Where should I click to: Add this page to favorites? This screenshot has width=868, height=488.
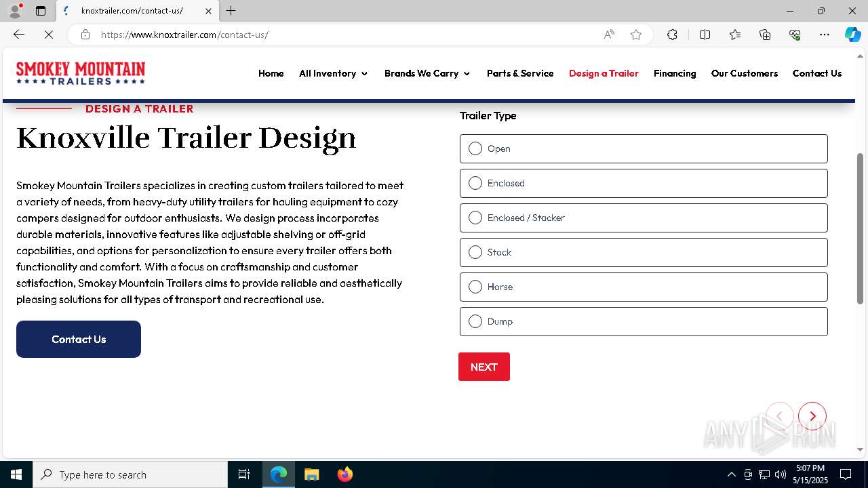point(636,35)
